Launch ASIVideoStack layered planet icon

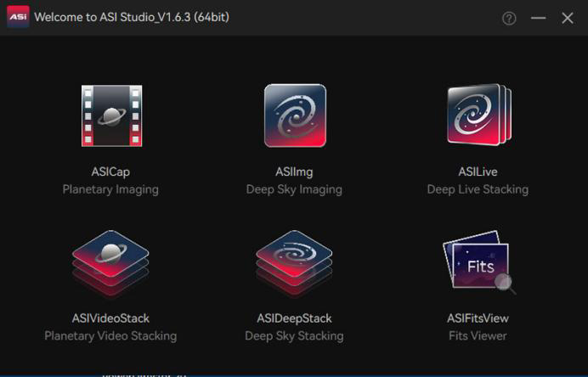click(110, 263)
